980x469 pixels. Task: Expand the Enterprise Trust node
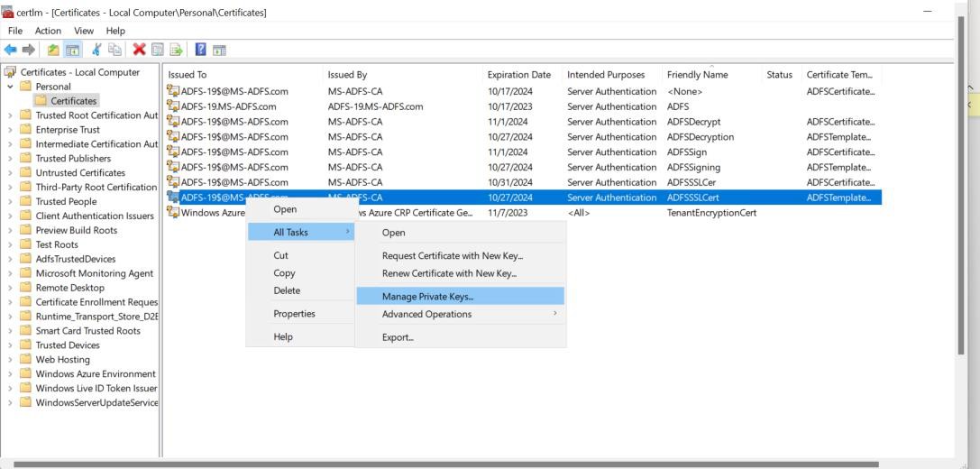point(10,130)
